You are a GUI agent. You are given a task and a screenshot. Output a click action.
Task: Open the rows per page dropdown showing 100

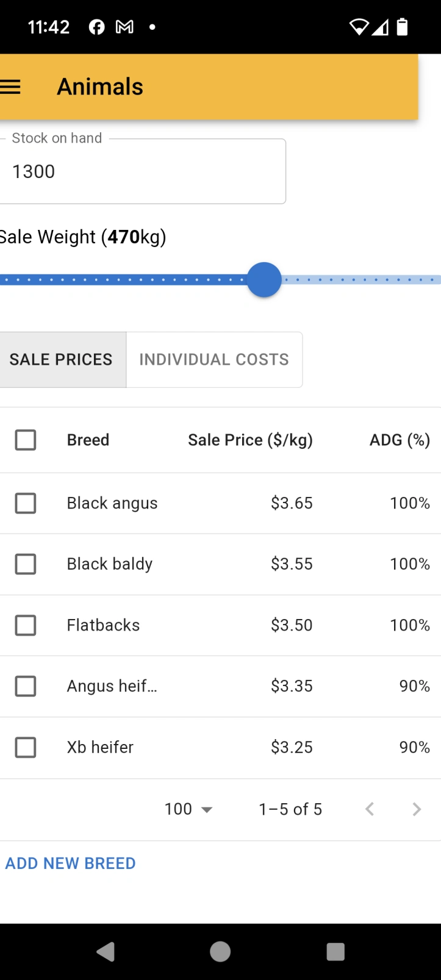click(x=188, y=809)
